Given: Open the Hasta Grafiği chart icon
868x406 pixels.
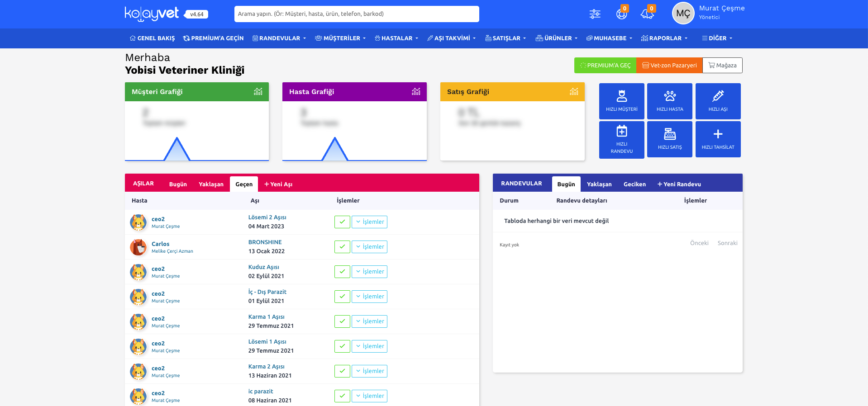Looking at the screenshot, I should point(416,91).
